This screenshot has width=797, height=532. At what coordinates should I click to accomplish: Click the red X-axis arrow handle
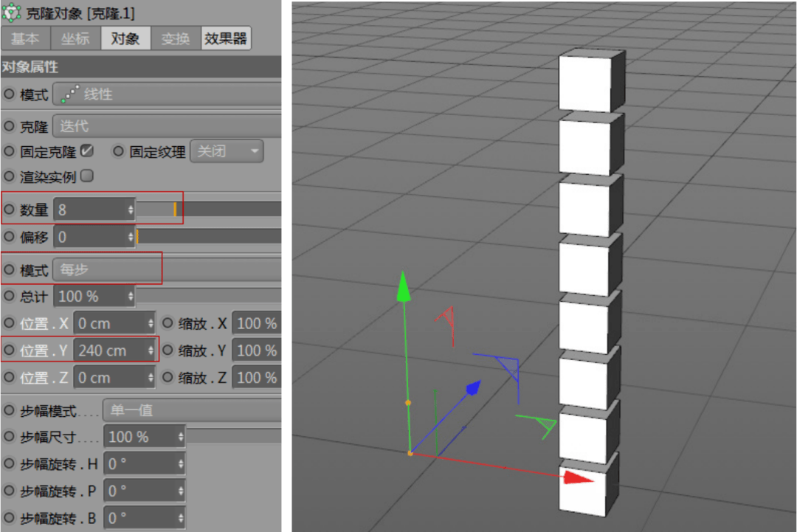click(x=577, y=477)
